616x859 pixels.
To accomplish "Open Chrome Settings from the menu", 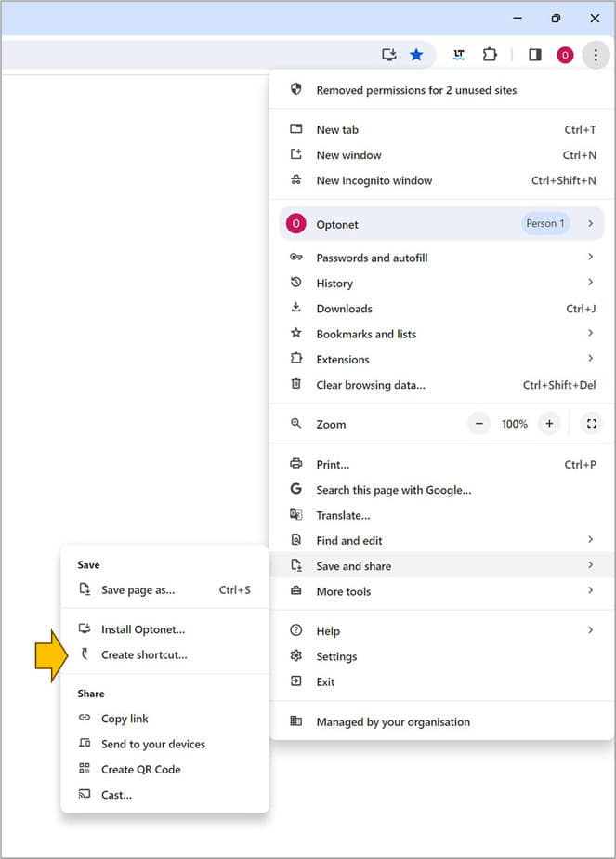I will point(334,655).
